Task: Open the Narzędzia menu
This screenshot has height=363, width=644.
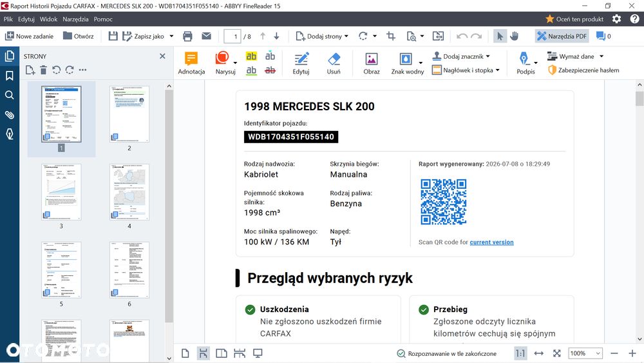Action: pos(75,19)
